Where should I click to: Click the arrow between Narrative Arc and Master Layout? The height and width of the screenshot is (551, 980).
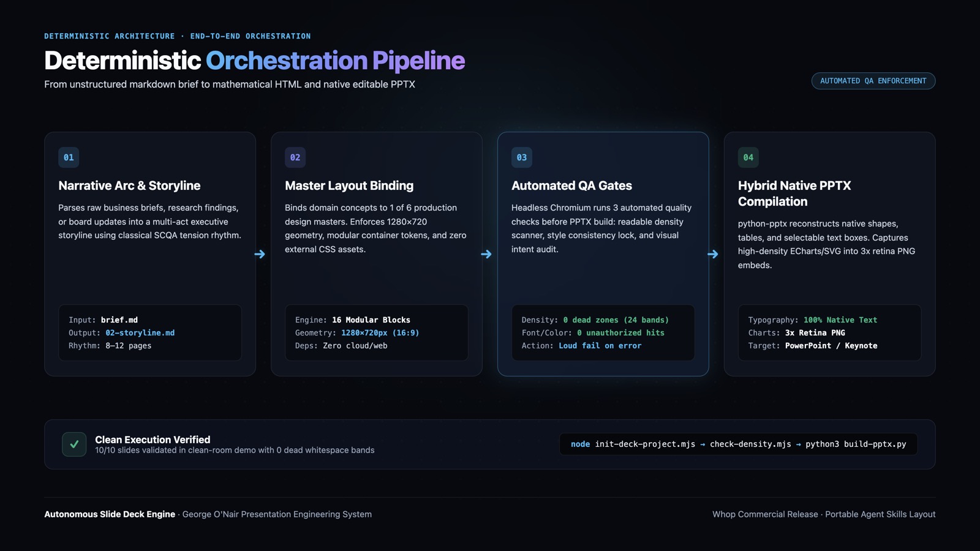pos(260,254)
